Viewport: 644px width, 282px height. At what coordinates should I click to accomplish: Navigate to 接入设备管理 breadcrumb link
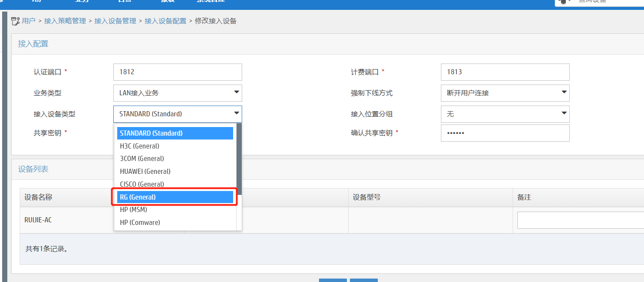click(115, 21)
